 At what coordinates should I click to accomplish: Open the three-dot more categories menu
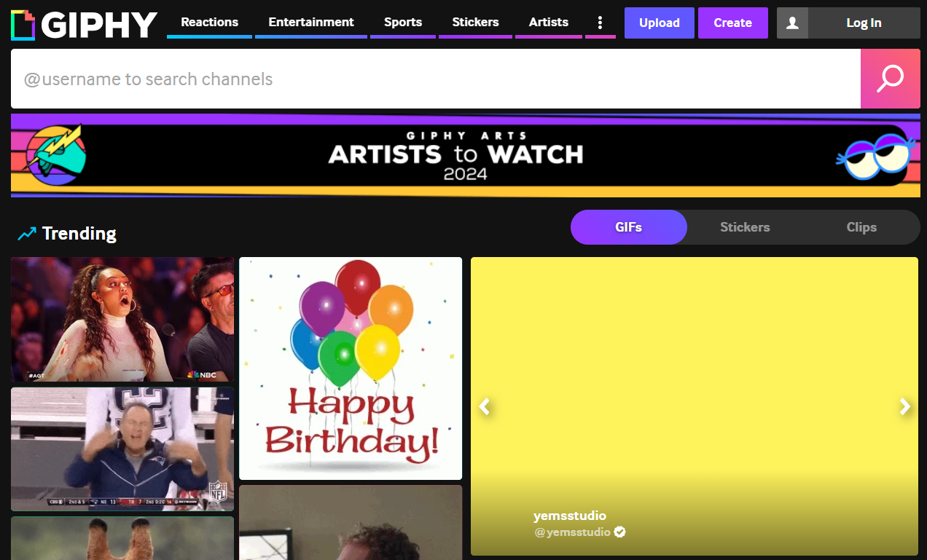click(x=600, y=23)
